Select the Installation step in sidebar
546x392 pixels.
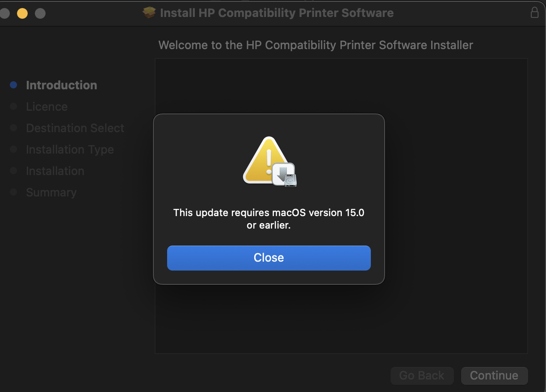(55, 171)
